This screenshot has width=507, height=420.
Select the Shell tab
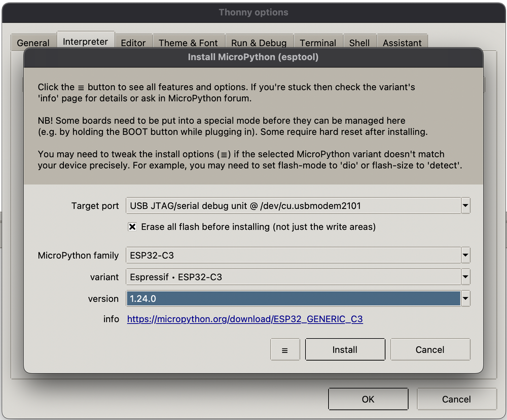359,43
